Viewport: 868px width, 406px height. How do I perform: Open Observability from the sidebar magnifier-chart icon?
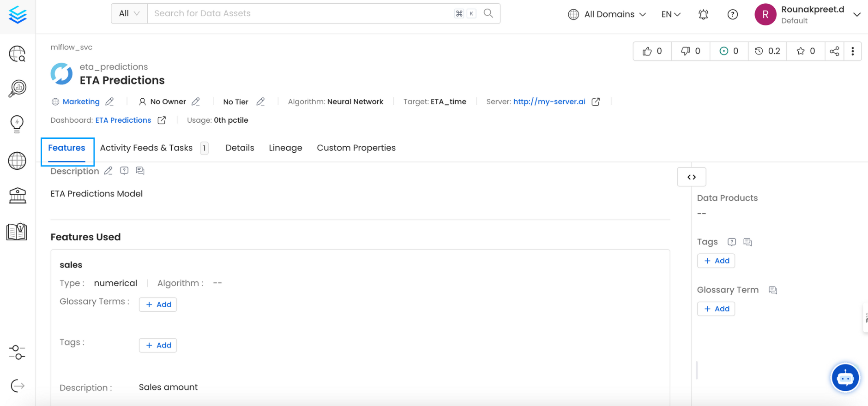pos(17,89)
